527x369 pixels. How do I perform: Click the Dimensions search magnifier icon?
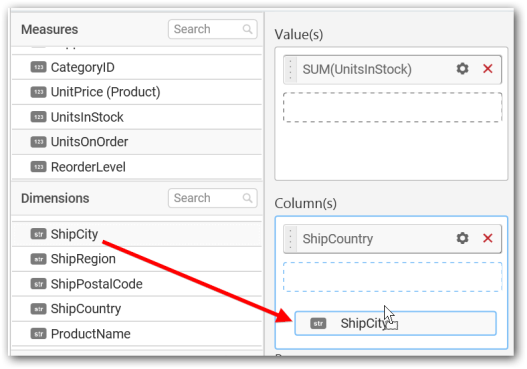(x=247, y=198)
